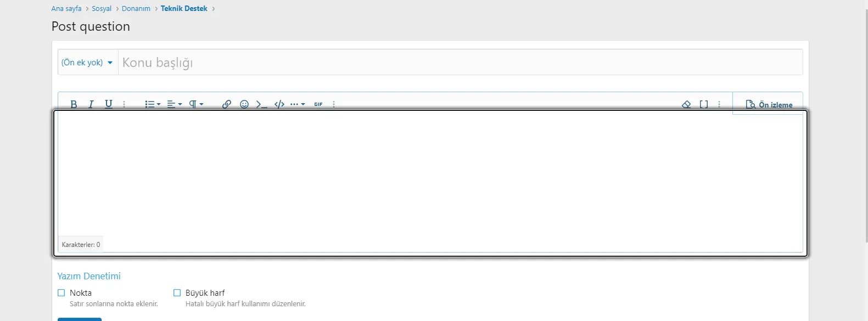Remove formatting with eraser icon
This screenshot has width=868, height=321.
click(x=686, y=104)
